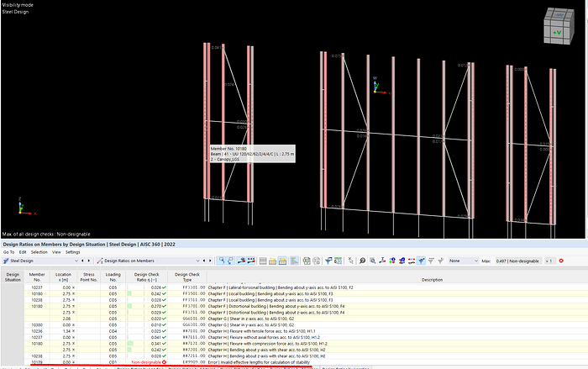Click the second gray funnel icon
The height and width of the screenshot is (369, 588).
[441, 261]
